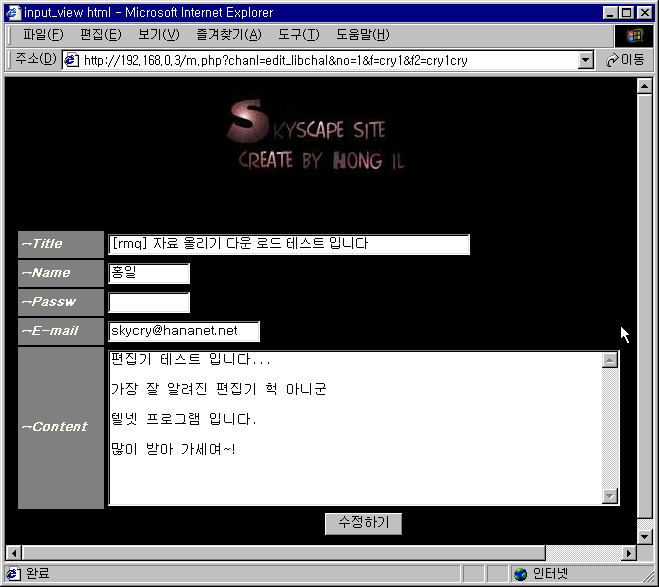Click the 주소(D) address label

36,59
